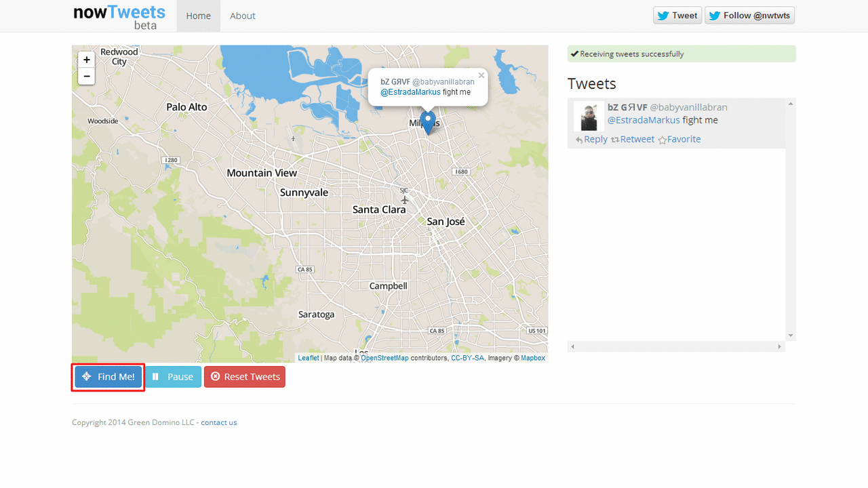
Task: Click the I 280 highway shield
Action: tap(171, 160)
